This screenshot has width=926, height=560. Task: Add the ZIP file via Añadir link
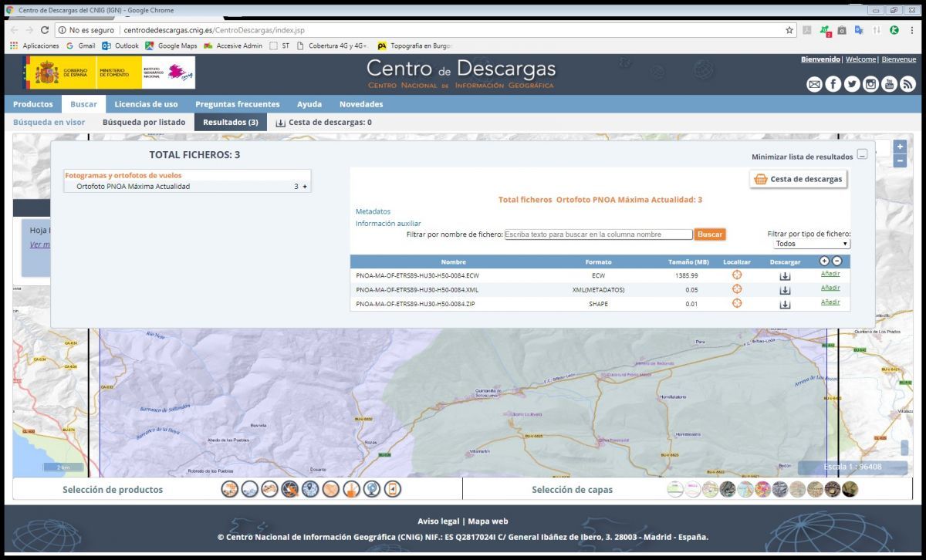(830, 302)
